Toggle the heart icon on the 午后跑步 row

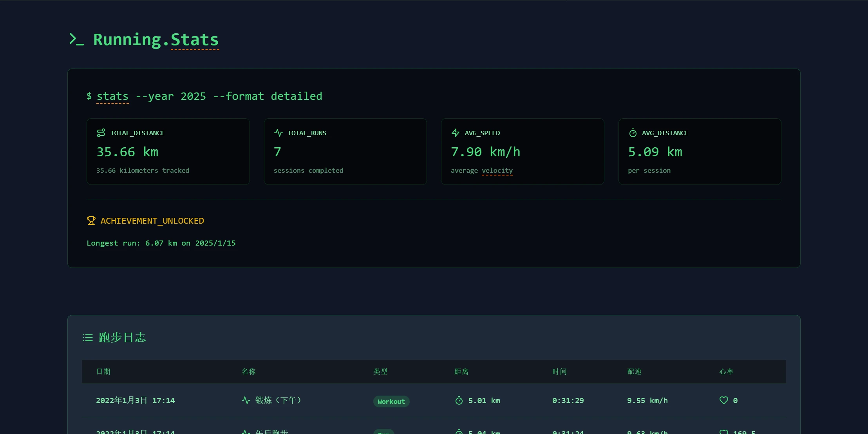(x=723, y=432)
